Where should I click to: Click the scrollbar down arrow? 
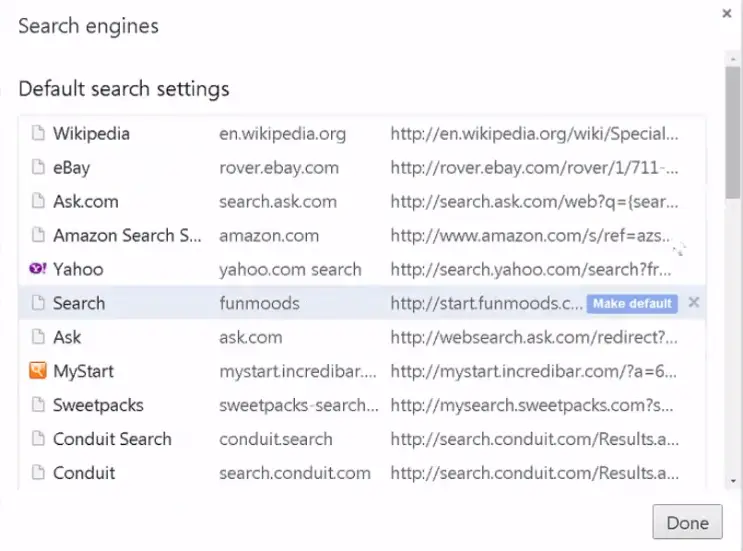click(734, 481)
